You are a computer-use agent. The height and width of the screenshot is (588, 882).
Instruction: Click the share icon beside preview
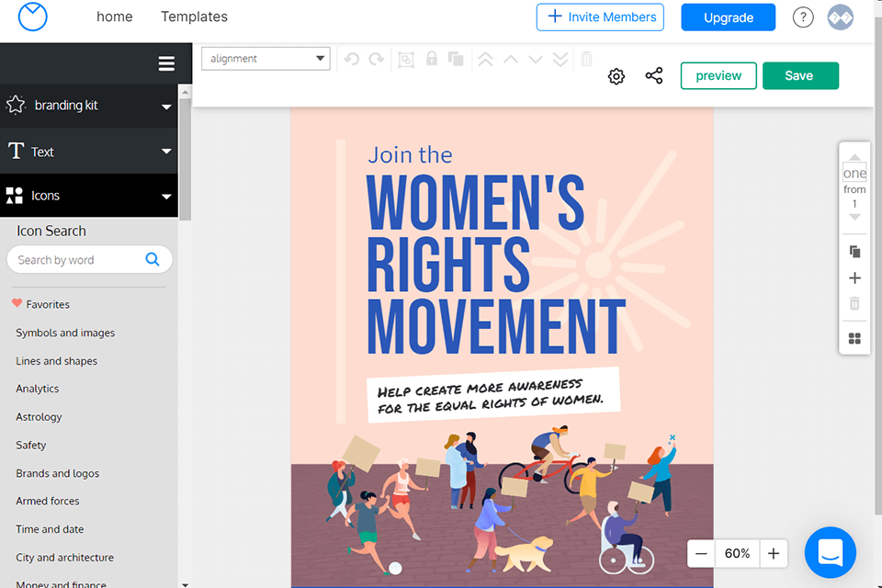[x=654, y=76]
